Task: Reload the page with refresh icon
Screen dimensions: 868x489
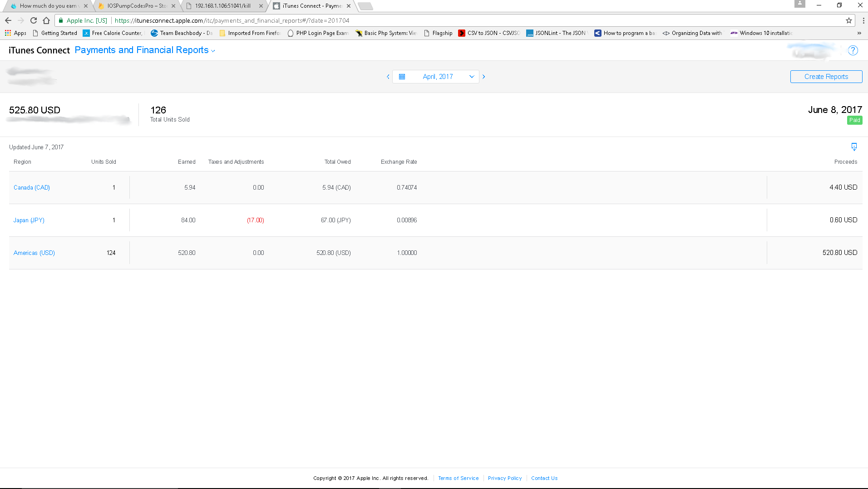Action: pyautogui.click(x=34, y=20)
